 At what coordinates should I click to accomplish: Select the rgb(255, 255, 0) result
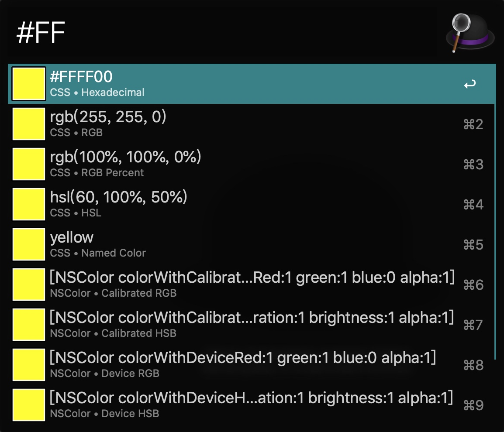[x=252, y=124]
